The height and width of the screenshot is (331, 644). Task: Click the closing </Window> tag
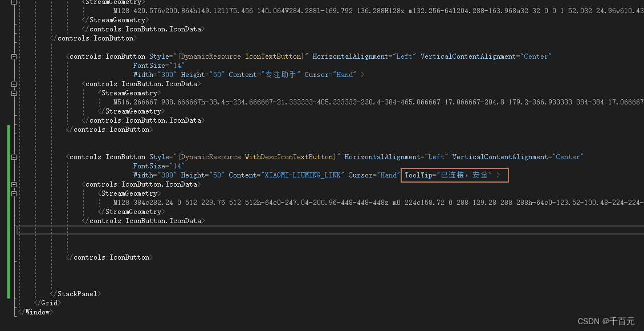35,312
